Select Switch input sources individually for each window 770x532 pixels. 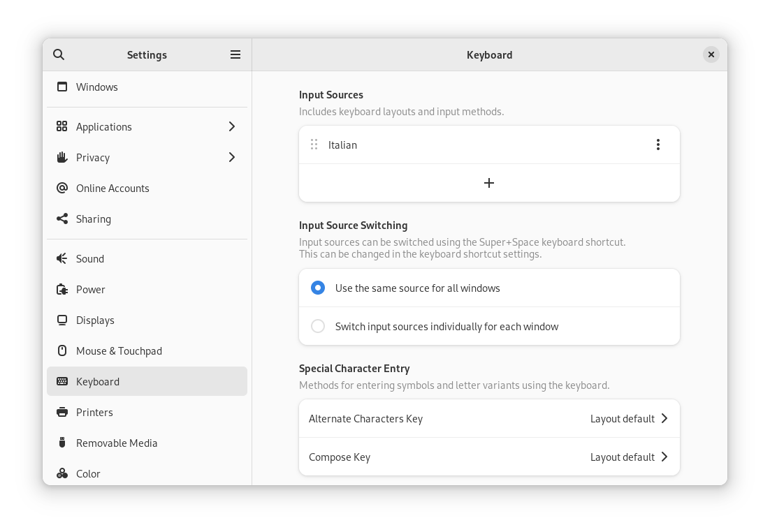(x=318, y=326)
